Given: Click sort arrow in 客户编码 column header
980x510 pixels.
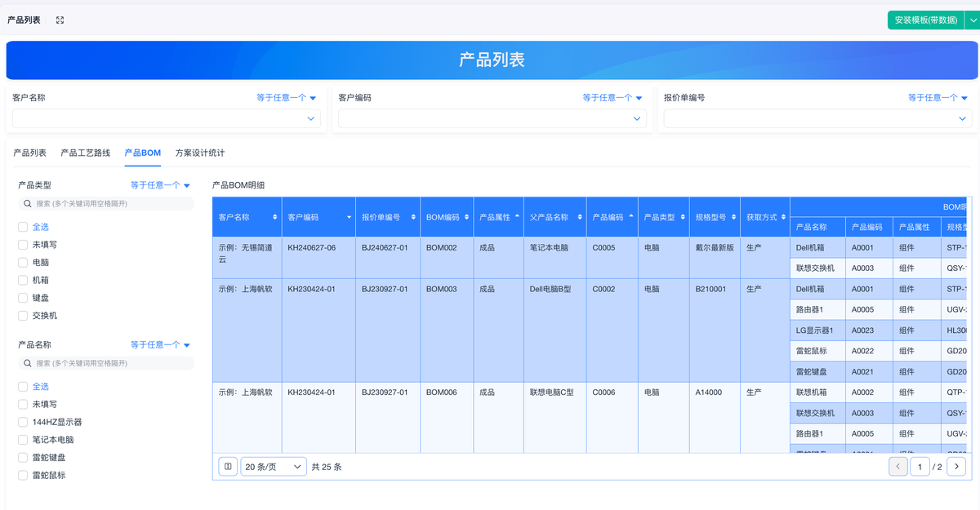Looking at the screenshot, I should 350,217.
